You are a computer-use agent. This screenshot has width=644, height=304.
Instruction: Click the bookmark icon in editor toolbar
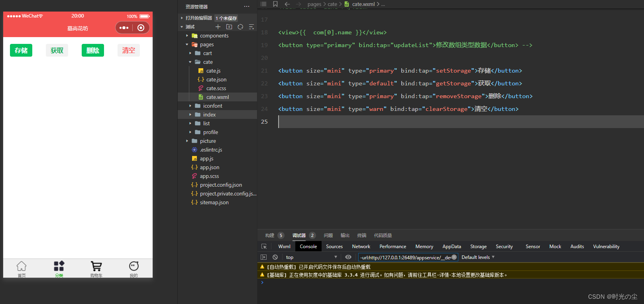click(275, 4)
